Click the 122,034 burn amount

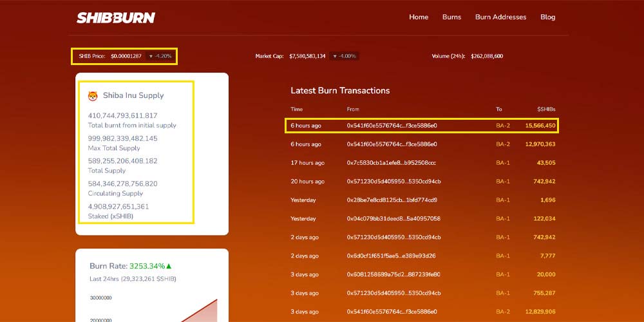[x=545, y=218]
